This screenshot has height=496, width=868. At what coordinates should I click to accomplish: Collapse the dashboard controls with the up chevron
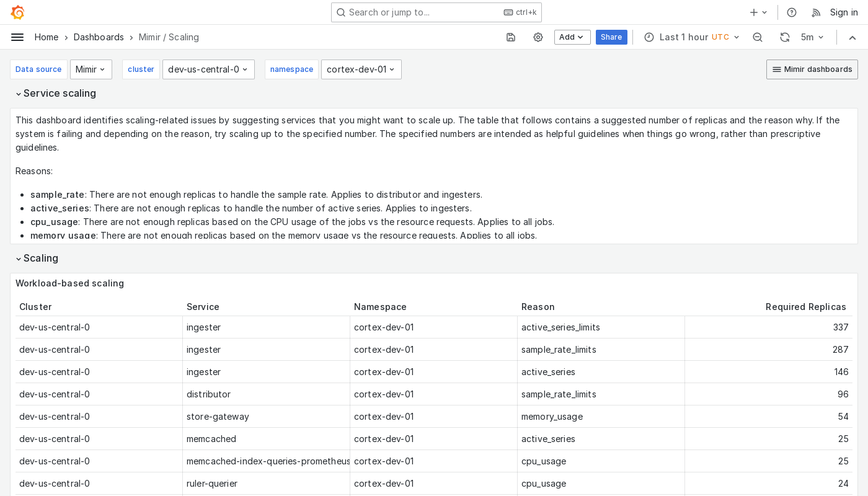(852, 37)
